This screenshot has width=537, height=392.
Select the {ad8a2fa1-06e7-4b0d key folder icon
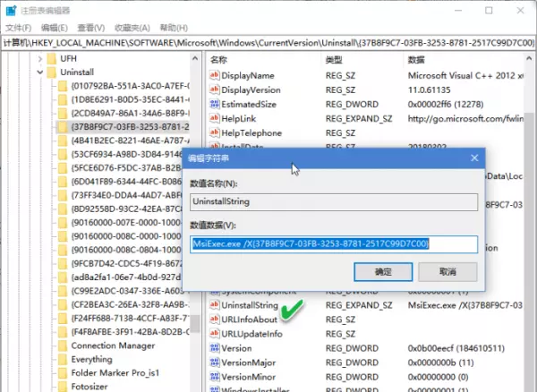(x=63, y=277)
